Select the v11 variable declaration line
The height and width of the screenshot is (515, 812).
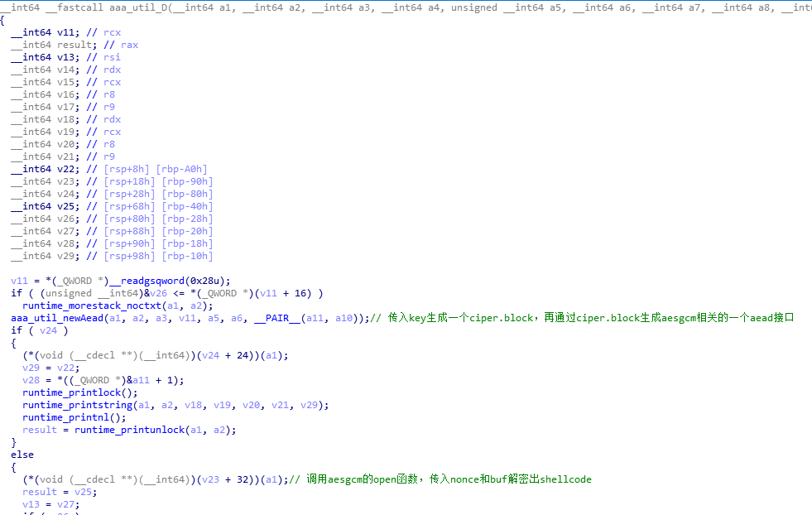65,32
